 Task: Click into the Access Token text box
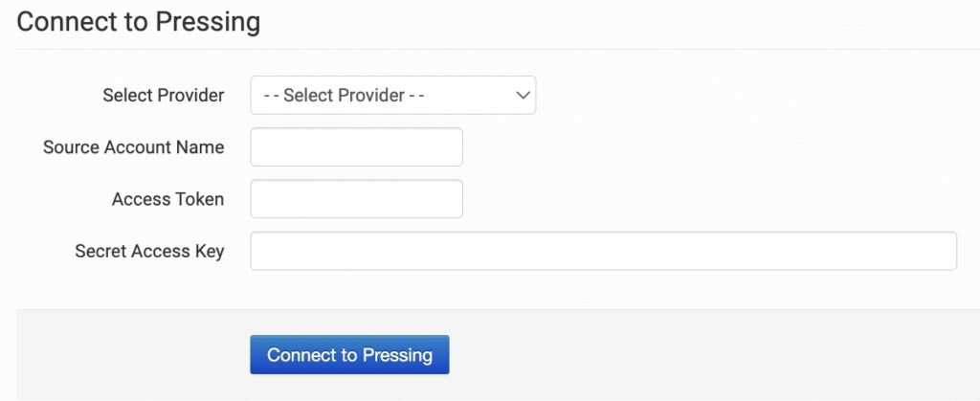coord(356,199)
